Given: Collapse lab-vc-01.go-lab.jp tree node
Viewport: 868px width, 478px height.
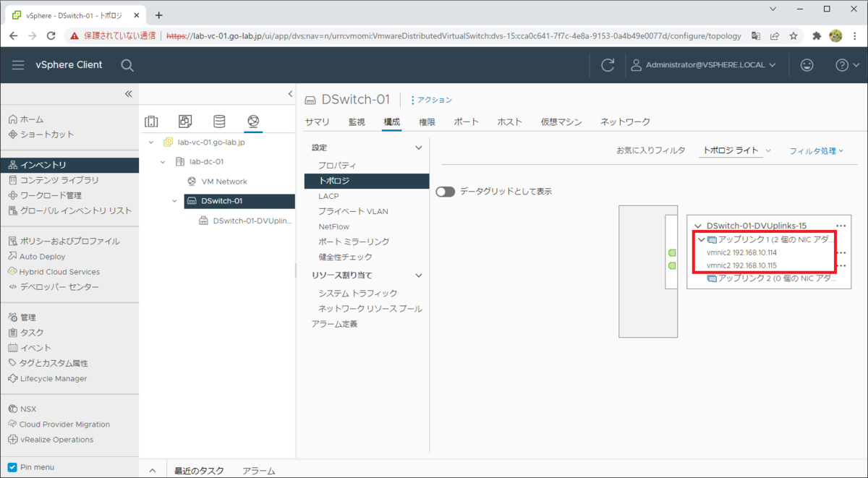Looking at the screenshot, I should click(151, 142).
